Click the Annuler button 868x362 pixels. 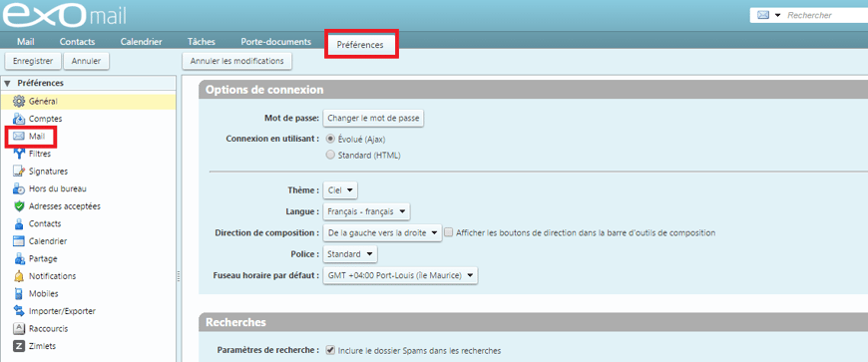[87, 61]
